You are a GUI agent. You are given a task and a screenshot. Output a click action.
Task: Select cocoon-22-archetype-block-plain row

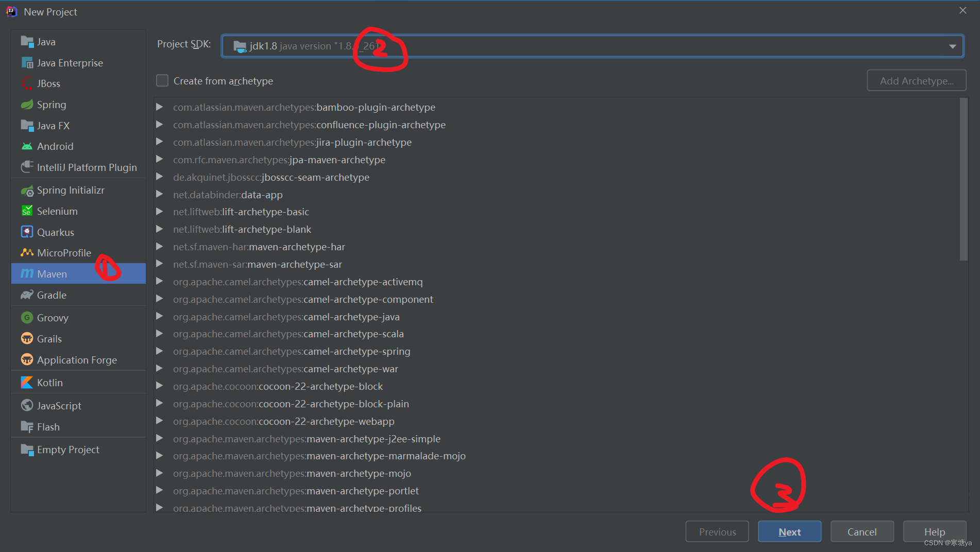click(556, 404)
